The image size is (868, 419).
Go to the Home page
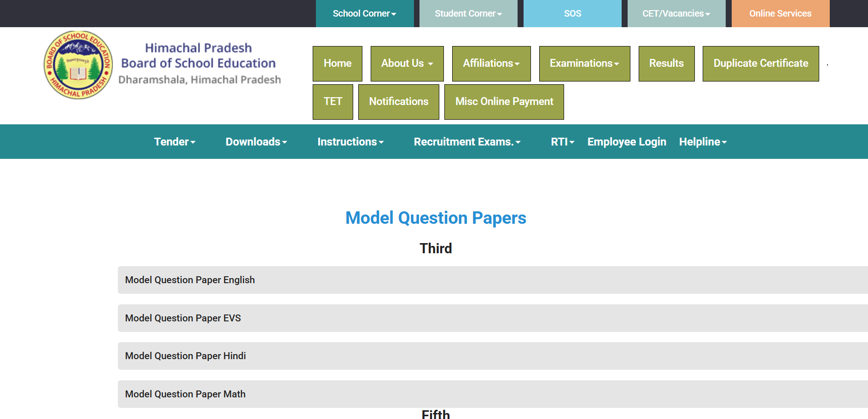[338, 64]
